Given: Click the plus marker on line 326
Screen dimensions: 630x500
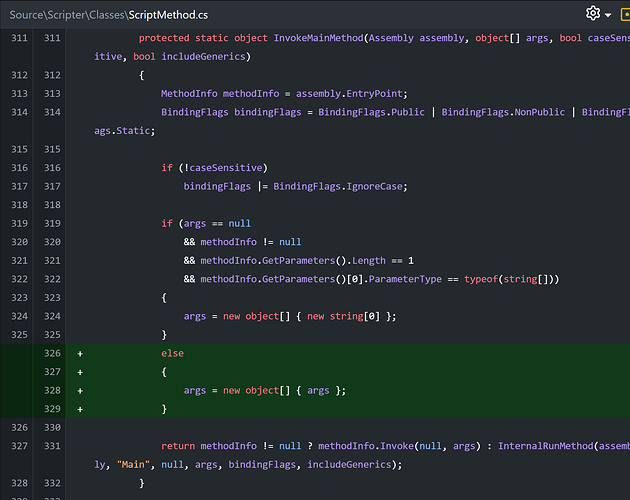Looking at the screenshot, I should (x=80, y=353).
